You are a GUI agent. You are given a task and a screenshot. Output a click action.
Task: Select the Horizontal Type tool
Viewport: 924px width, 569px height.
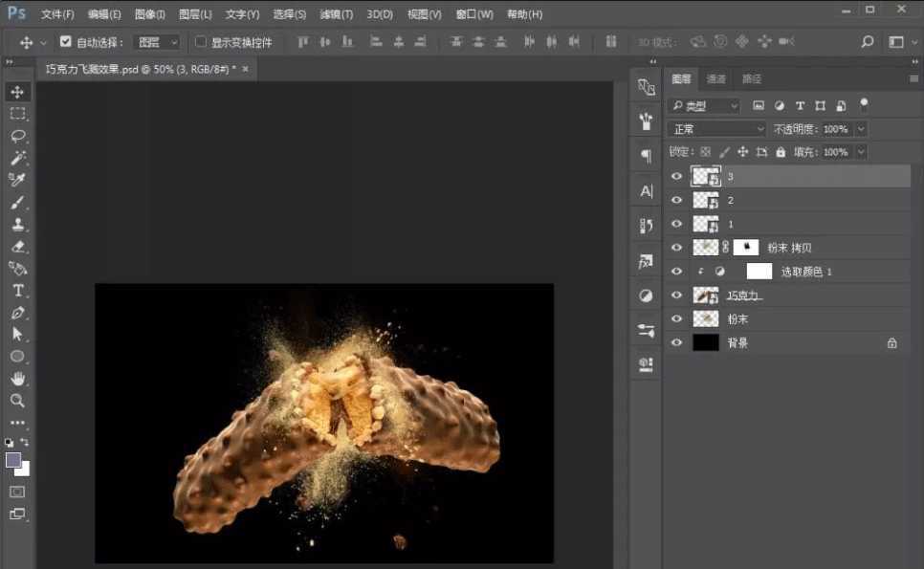[x=17, y=291]
